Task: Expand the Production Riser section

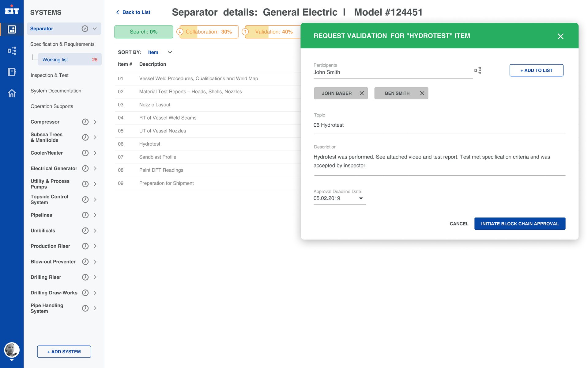Action: 95,246
